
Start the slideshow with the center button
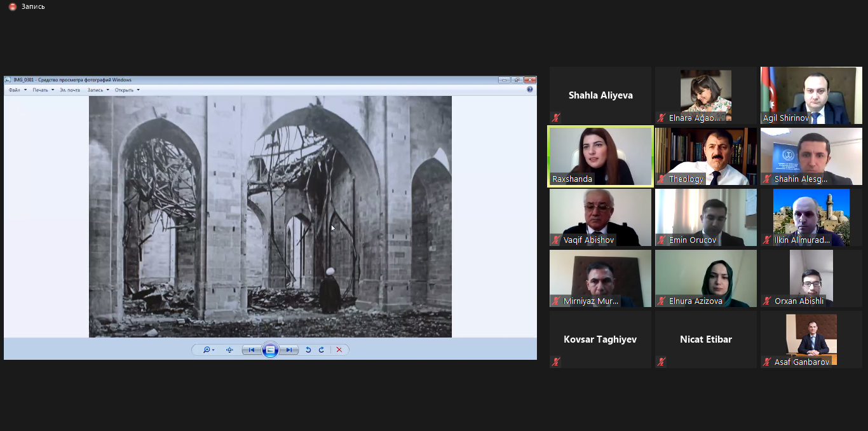point(270,350)
